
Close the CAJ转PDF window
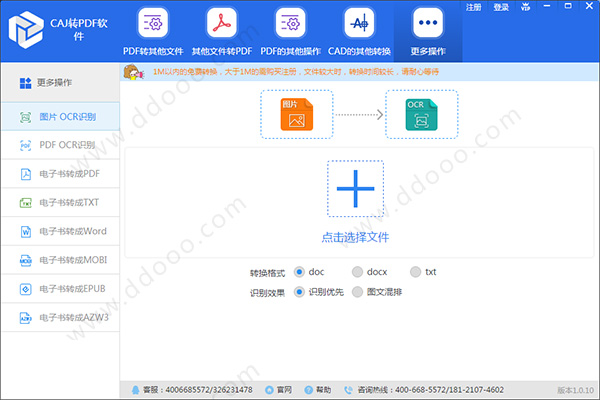click(x=589, y=6)
